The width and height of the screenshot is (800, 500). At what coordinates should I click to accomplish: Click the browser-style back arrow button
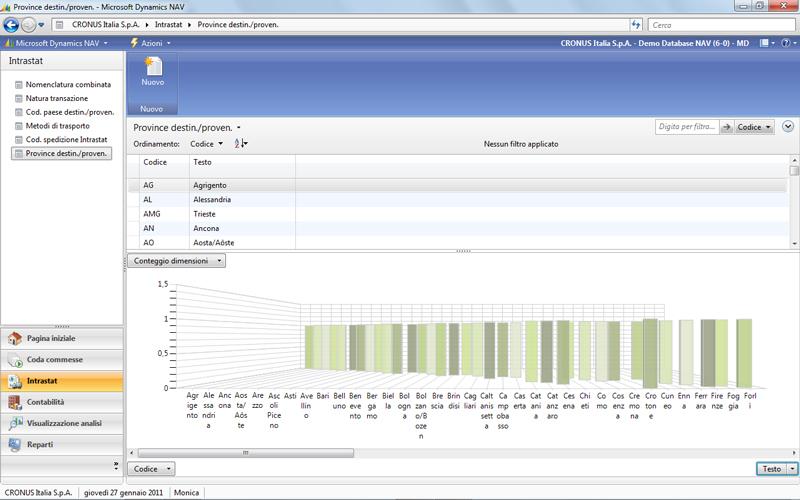pyautogui.click(x=11, y=24)
